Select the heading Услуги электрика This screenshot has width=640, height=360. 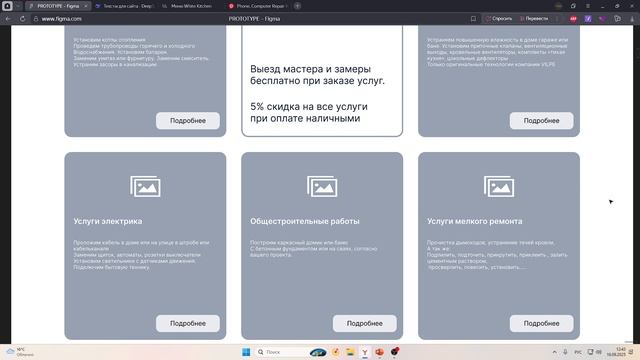tap(108, 221)
